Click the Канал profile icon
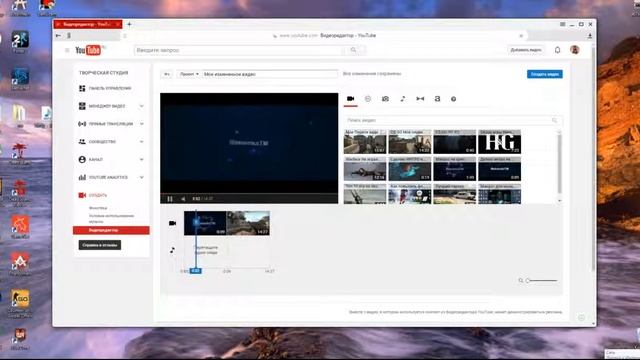 [x=82, y=160]
